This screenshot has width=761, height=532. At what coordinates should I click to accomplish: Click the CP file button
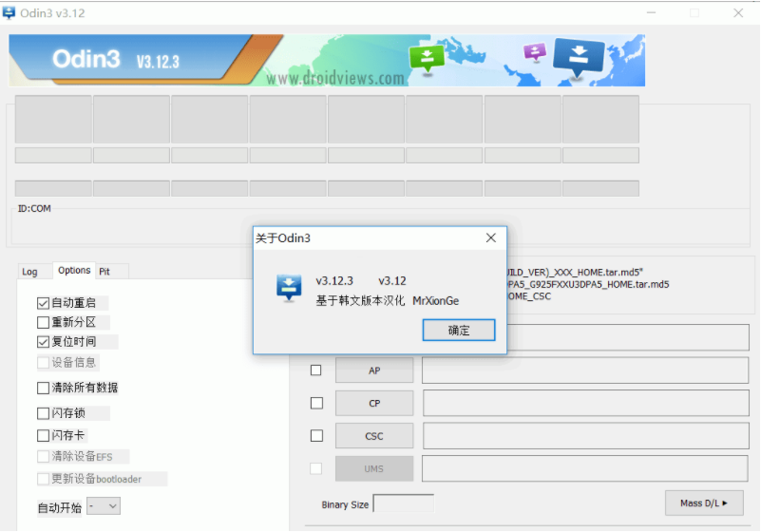[x=374, y=404]
